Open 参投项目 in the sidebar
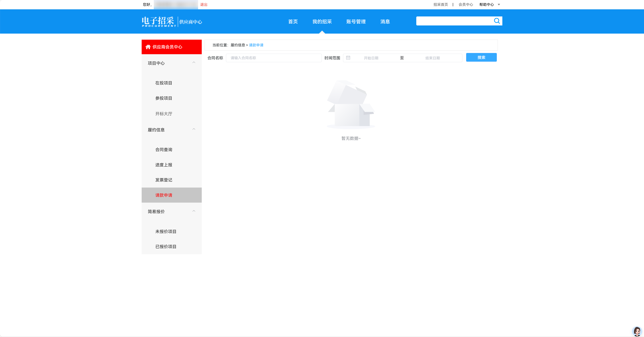 (164, 98)
